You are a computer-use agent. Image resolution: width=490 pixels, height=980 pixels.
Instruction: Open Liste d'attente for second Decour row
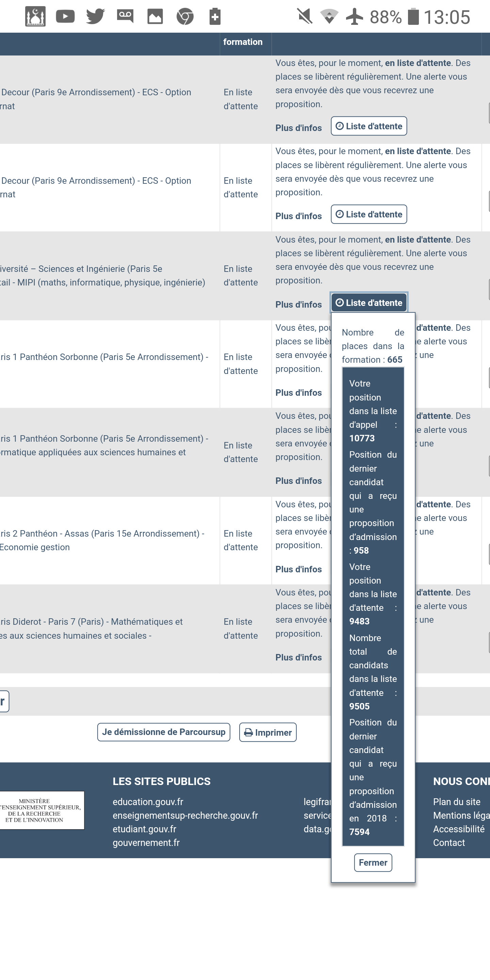coord(369,215)
